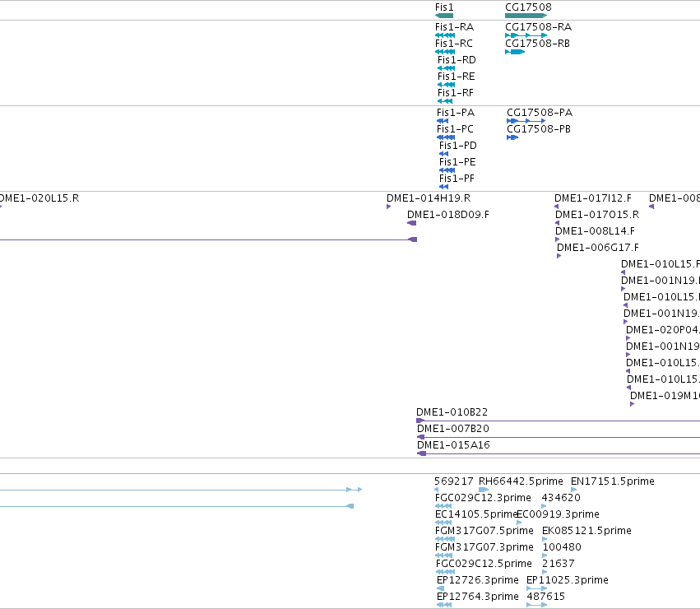Screen dimensions: 700x609
Task: Open the 21637 feature label
Action: [559, 564]
